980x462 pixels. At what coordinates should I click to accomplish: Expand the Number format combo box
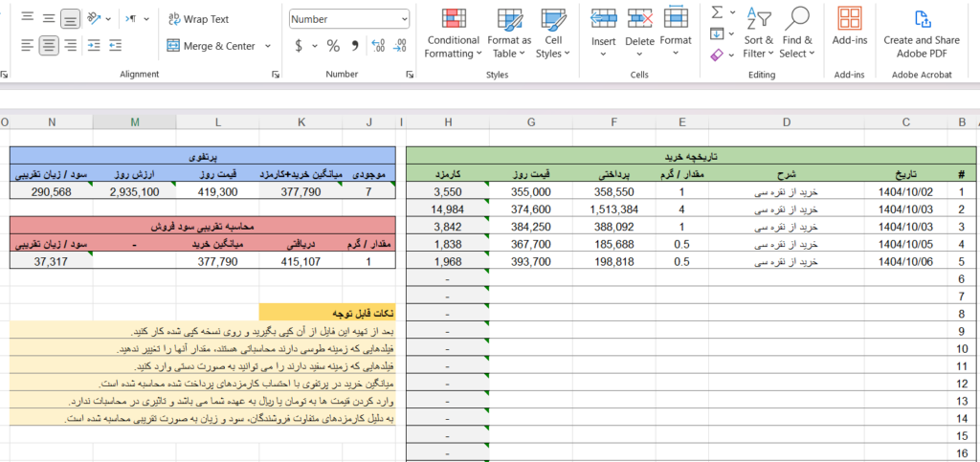(x=404, y=19)
